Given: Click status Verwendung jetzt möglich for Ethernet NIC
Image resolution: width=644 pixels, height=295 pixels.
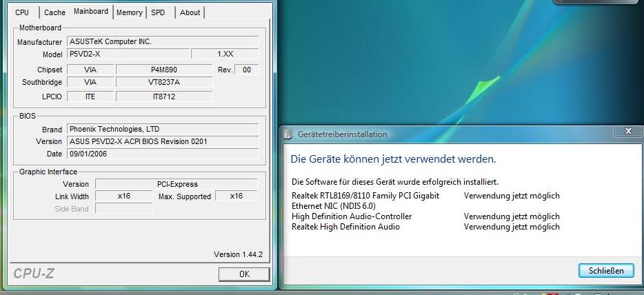Looking at the screenshot, I should 512,196.
